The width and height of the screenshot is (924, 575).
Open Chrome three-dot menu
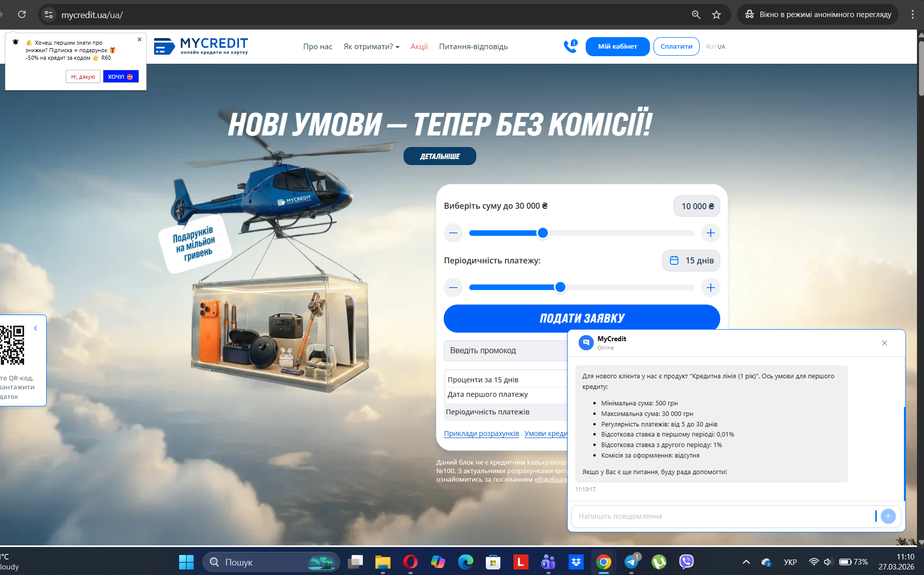pos(912,15)
